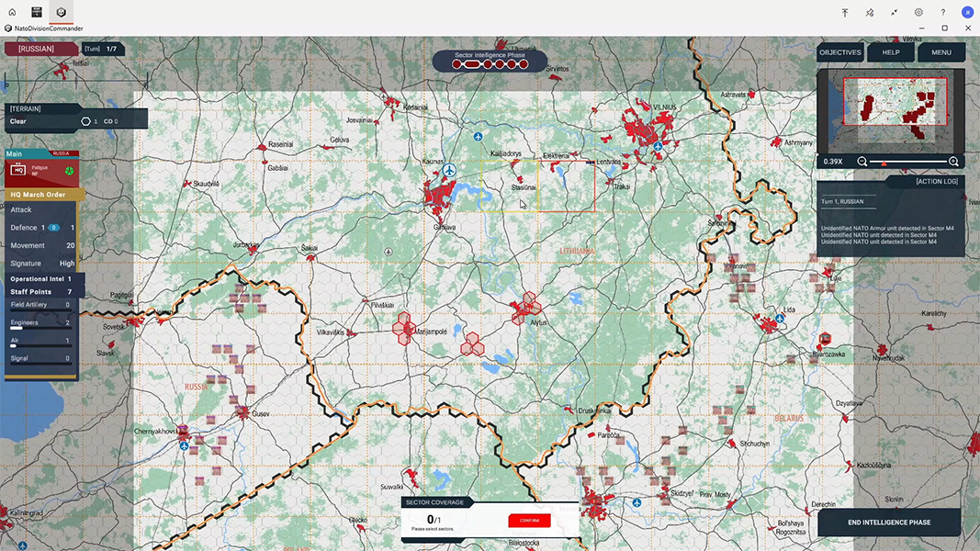The height and width of the screenshot is (551, 980).
Task: Zoom out with the magnifier minus icon
Action: point(862,162)
